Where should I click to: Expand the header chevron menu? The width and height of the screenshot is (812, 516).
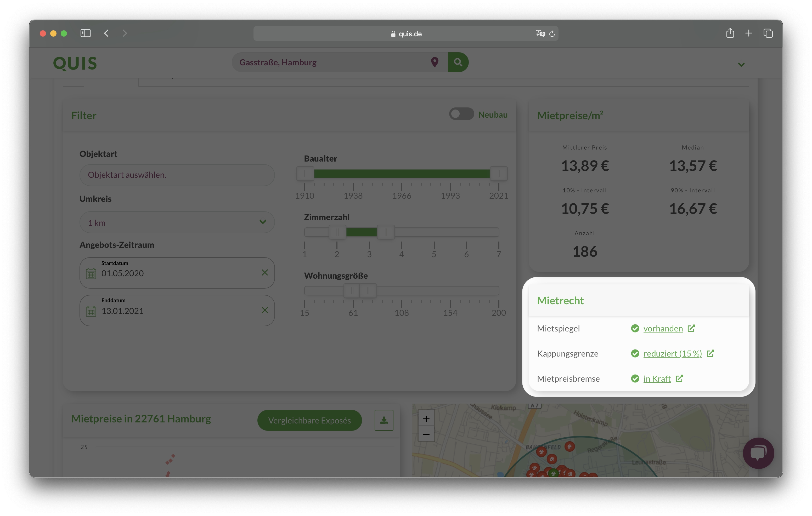(x=741, y=64)
